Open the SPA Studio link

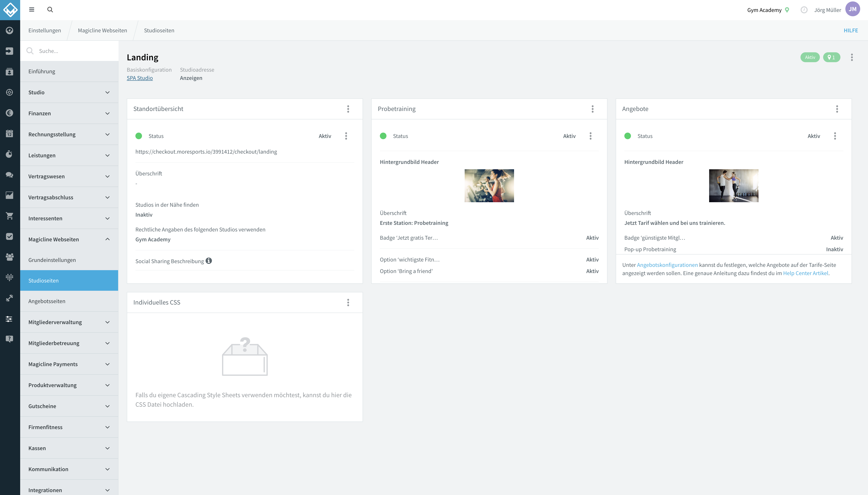140,78
